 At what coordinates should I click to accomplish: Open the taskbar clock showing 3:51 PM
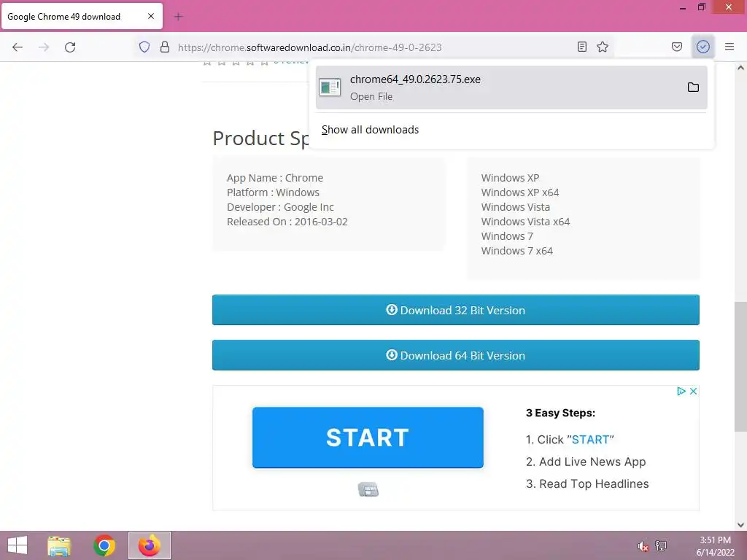tap(715, 545)
